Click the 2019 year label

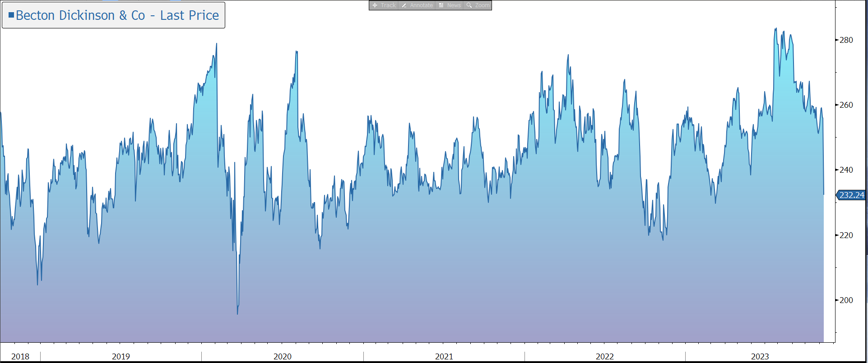(121, 357)
